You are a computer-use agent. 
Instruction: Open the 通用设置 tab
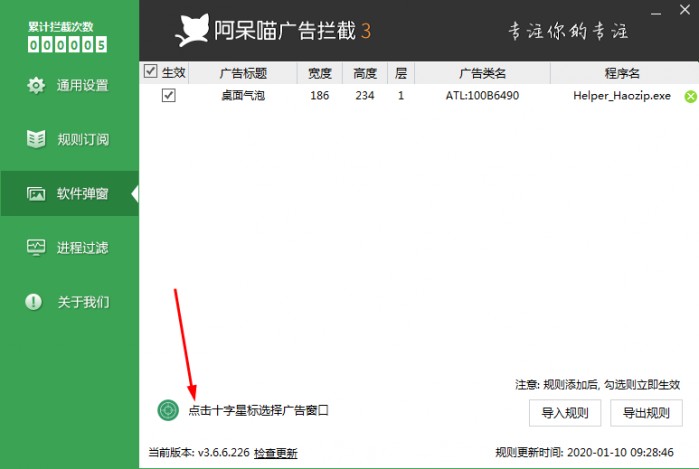70,85
